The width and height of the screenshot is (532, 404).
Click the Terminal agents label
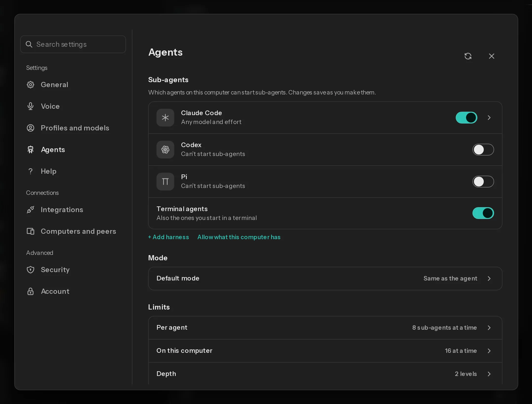point(182,209)
